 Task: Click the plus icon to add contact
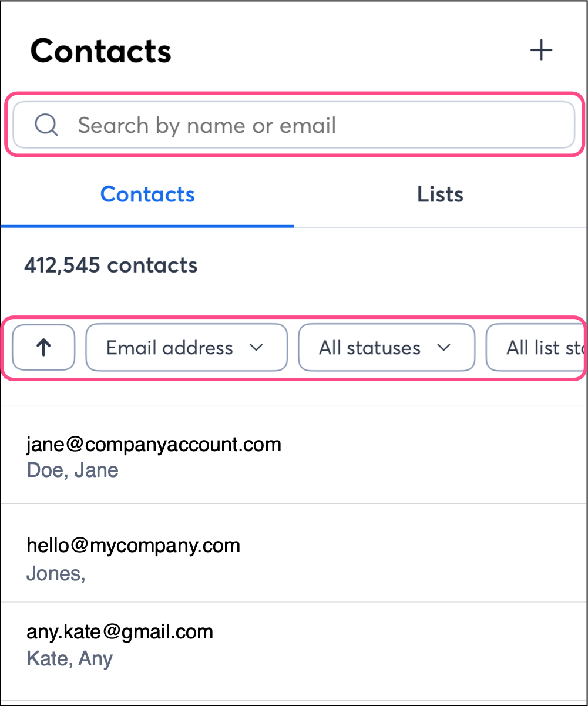541,51
